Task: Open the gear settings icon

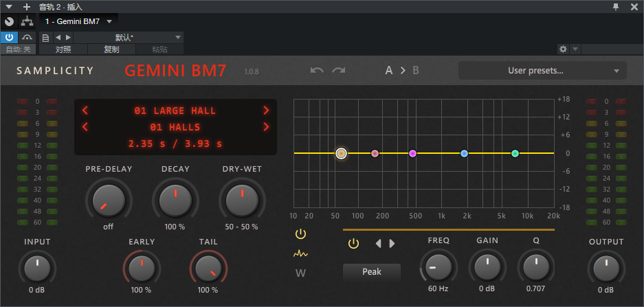Action: 563,49
